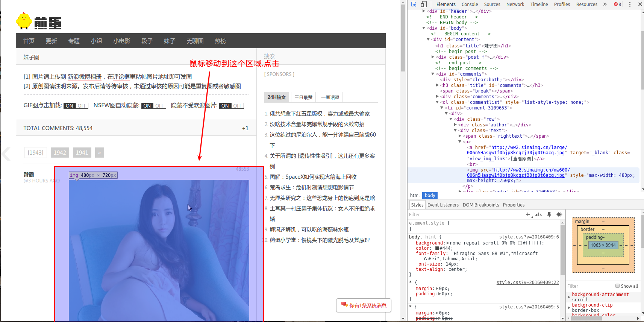Close the DevTools panel
The image size is (644, 322).
pyautogui.click(x=640, y=5)
